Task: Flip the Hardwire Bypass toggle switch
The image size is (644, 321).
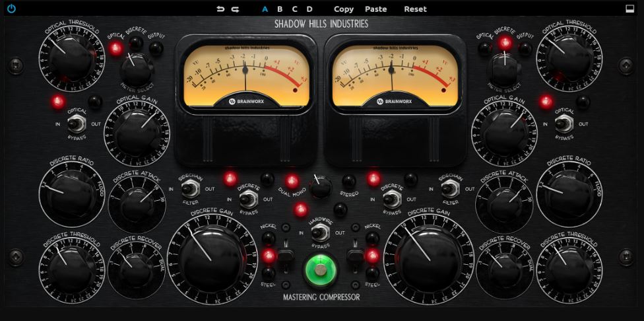Action: pyautogui.click(x=321, y=233)
